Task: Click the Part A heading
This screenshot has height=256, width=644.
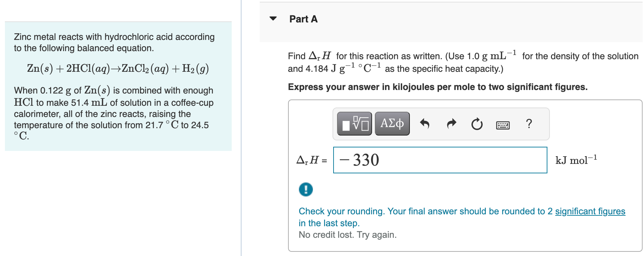Action: coord(303,19)
